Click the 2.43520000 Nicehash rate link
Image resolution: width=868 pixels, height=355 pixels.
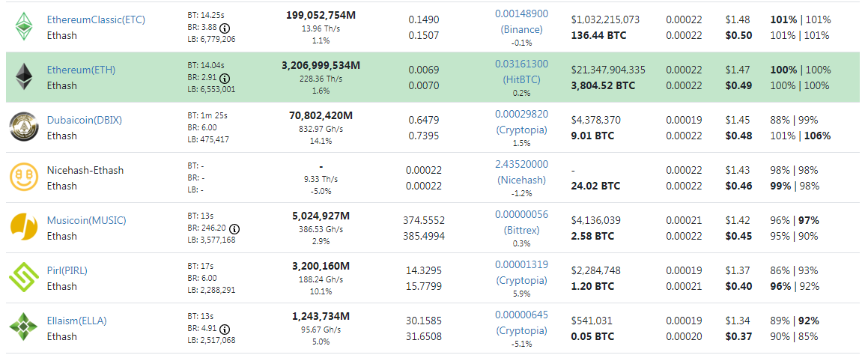[x=521, y=164]
